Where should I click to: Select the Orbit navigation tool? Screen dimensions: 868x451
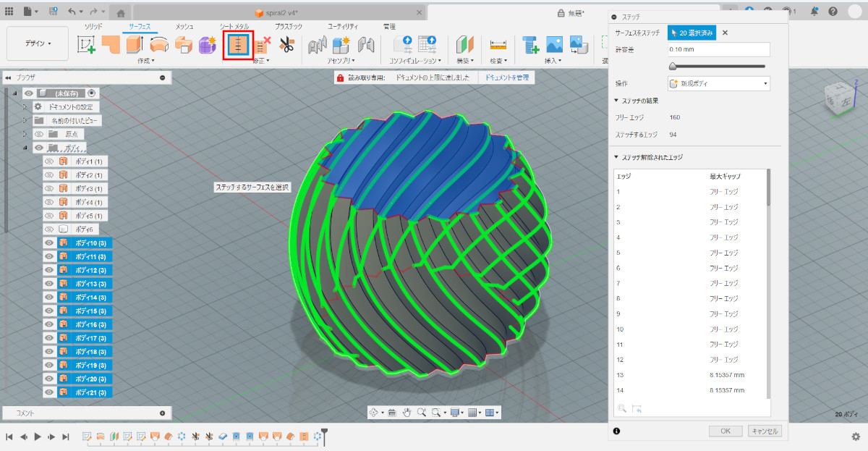coord(374,413)
